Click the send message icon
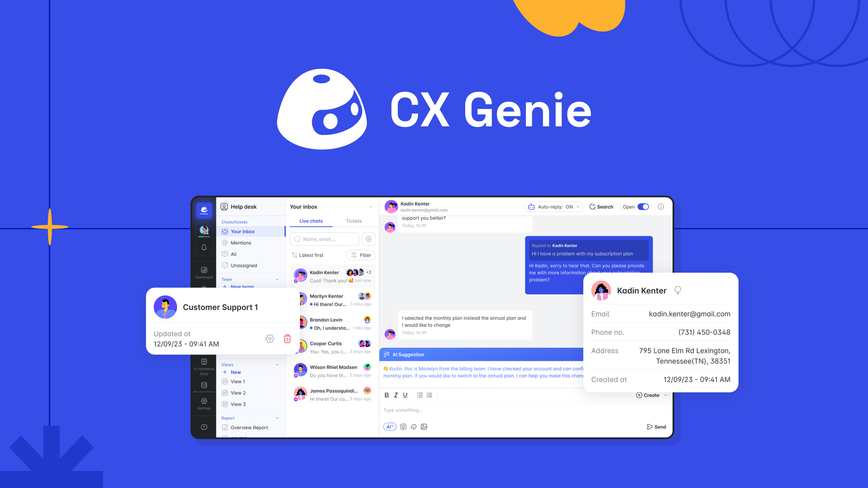Screen dimensions: 868x488 650,427
